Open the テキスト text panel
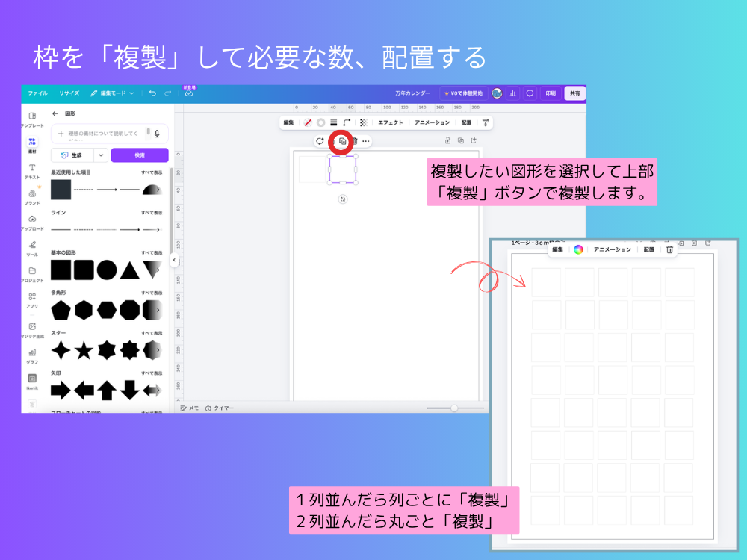The width and height of the screenshot is (747, 560). [32, 171]
